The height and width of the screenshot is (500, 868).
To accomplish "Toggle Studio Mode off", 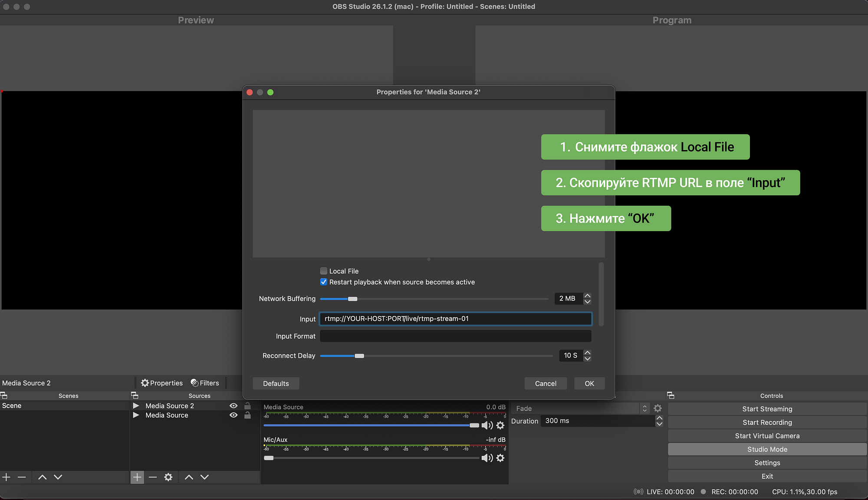I will [767, 449].
